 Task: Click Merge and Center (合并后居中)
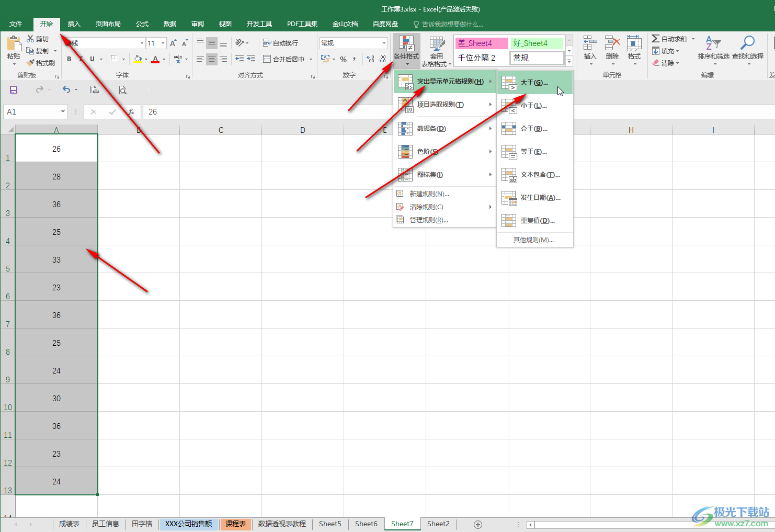(x=283, y=59)
